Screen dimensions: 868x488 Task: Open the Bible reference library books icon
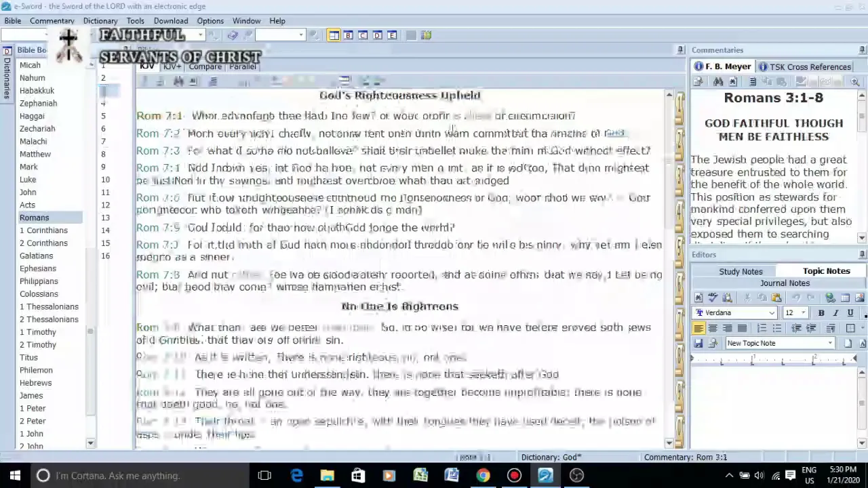426,35
